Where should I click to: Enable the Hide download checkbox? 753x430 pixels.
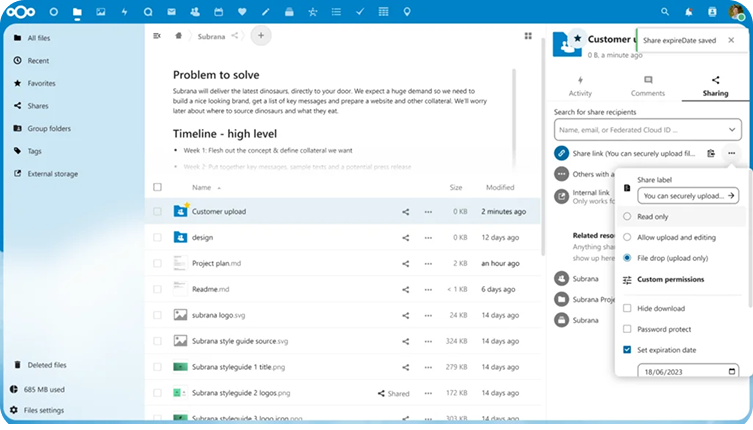627,308
